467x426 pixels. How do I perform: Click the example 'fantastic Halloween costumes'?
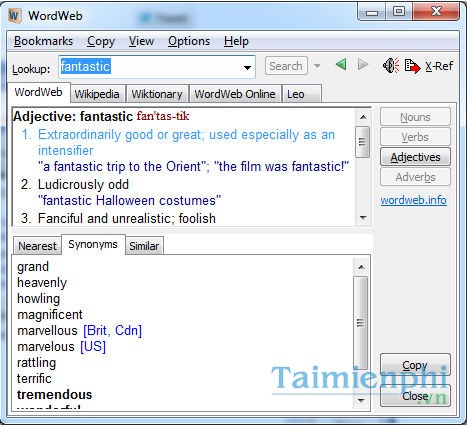pyautogui.click(x=129, y=200)
